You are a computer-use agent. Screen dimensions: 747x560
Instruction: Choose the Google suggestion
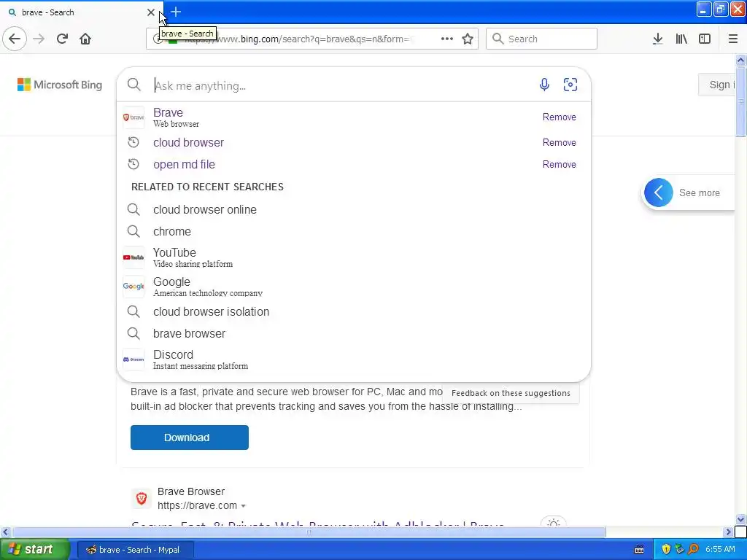[x=354, y=286]
